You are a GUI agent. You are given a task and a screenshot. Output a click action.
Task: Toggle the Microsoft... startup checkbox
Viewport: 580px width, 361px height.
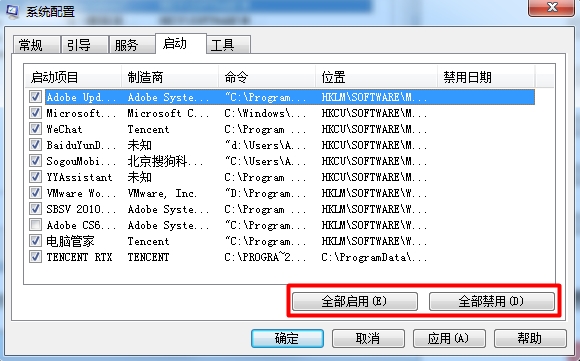35,113
